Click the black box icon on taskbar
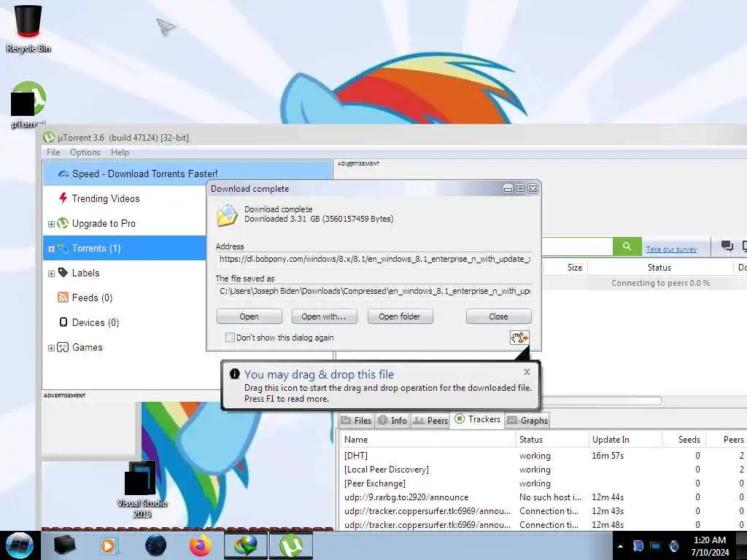 click(x=65, y=545)
